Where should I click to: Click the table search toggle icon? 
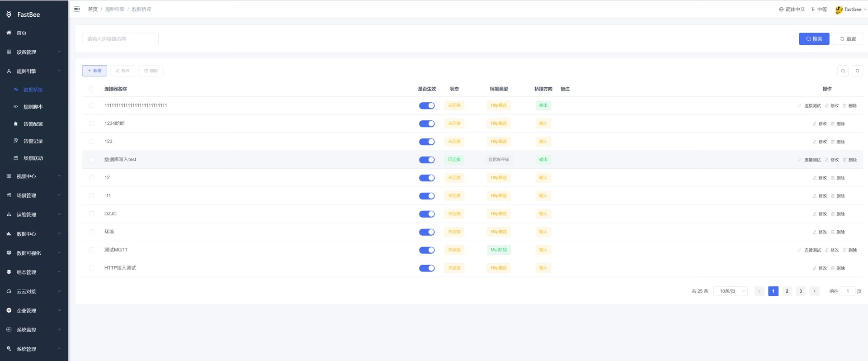(x=843, y=71)
